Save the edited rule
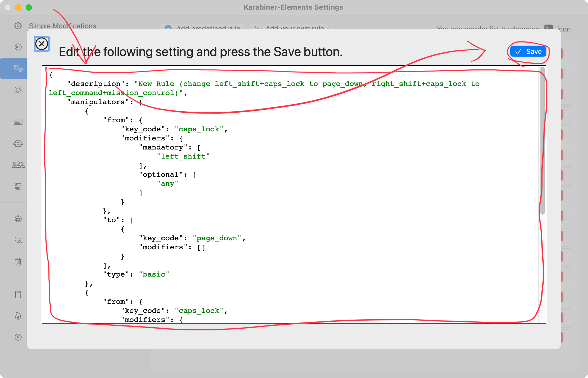Screen dimensions: 588x378 (x=528, y=52)
